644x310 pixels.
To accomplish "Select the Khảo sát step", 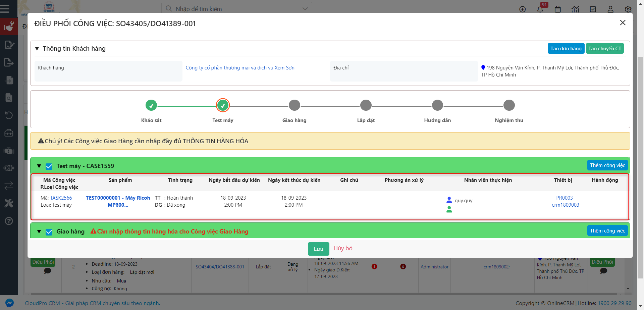I will click(151, 105).
